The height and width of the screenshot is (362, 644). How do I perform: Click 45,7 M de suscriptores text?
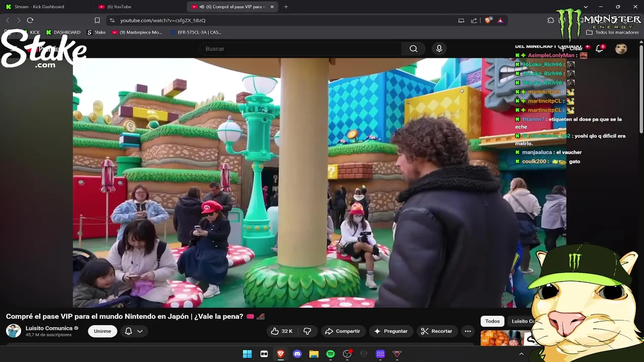coord(48,335)
